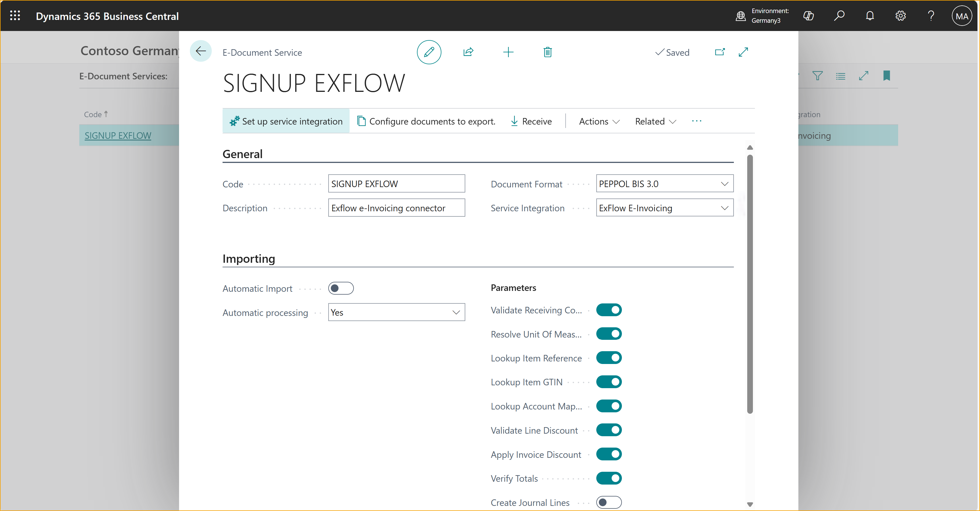This screenshot has width=980, height=511.
Task: Open global search in the top bar
Action: pos(839,16)
